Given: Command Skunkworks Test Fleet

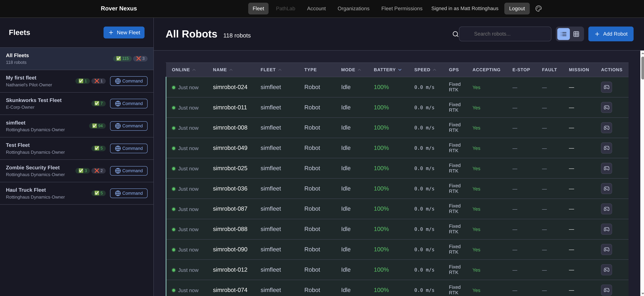Looking at the screenshot, I should click(129, 103).
